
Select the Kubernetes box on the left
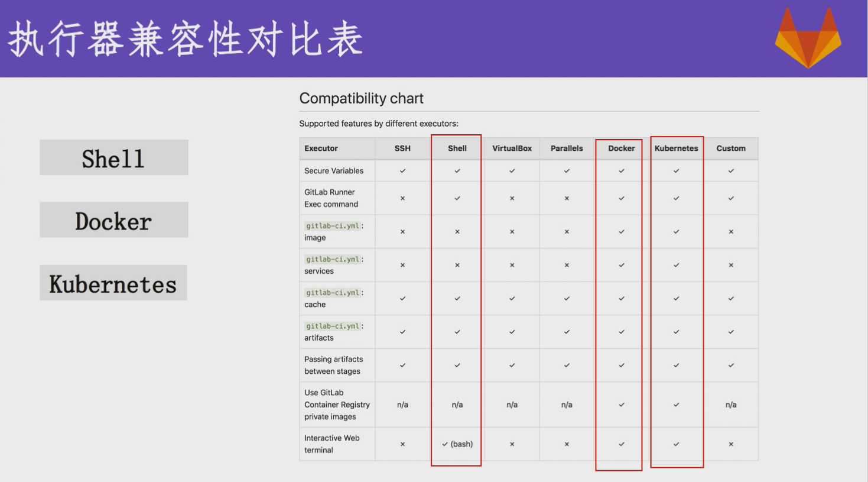click(113, 283)
